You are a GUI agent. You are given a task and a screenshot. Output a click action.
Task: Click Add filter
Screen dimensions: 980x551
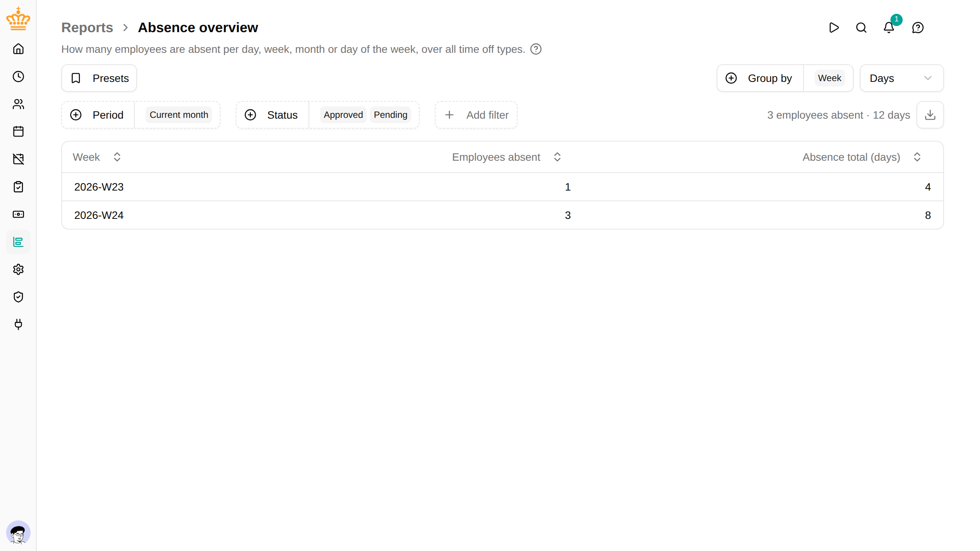[476, 115]
